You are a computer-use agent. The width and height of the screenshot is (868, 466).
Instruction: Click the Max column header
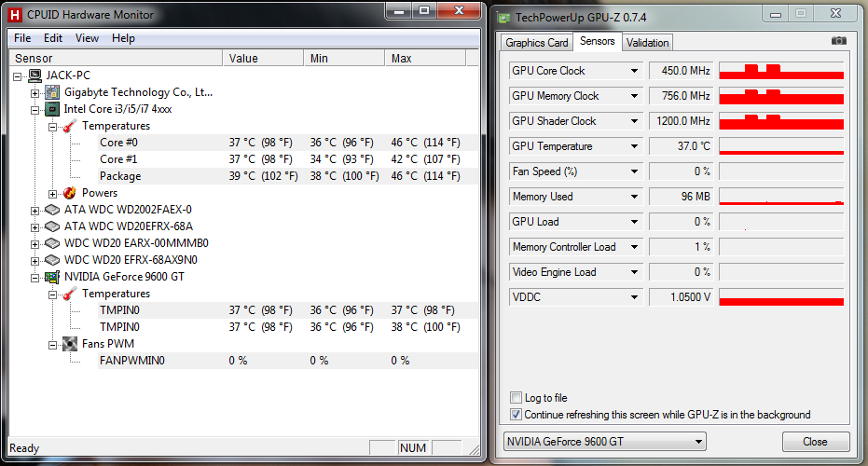tap(425, 58)
